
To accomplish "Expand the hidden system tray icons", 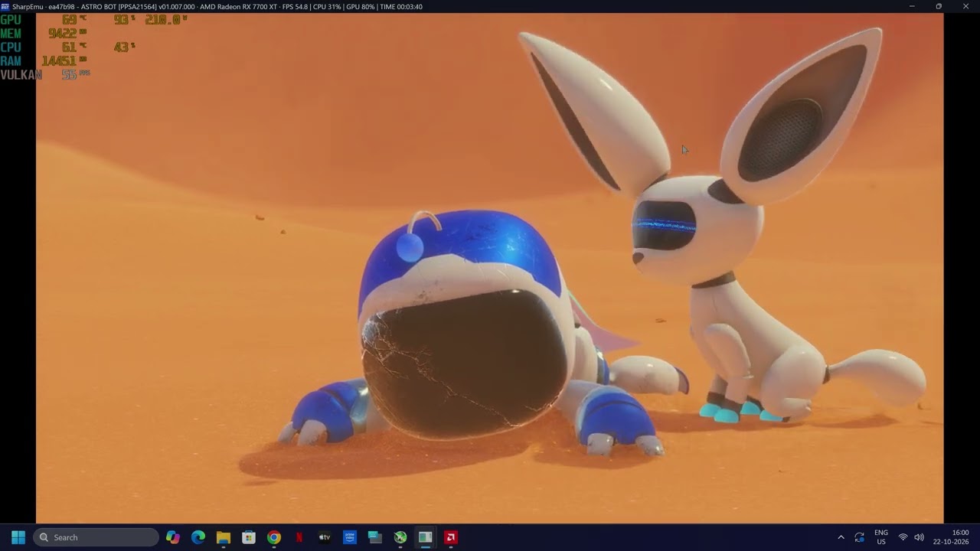I will click(841, 537).
